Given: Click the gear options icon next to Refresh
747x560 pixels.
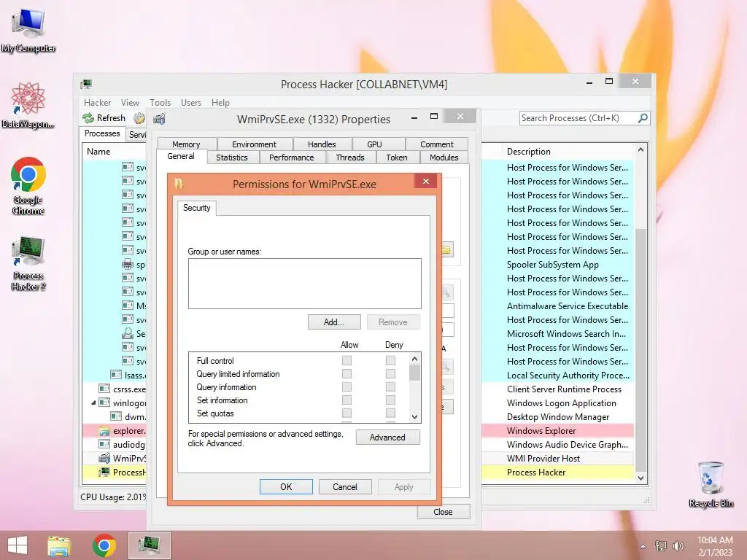Looking at the screenshot, I should [139, 118].
